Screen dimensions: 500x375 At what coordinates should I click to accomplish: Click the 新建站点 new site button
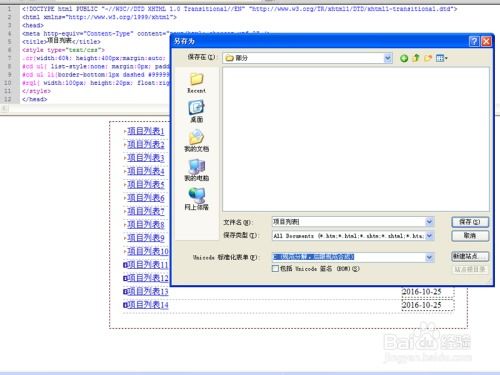(470, 256)
